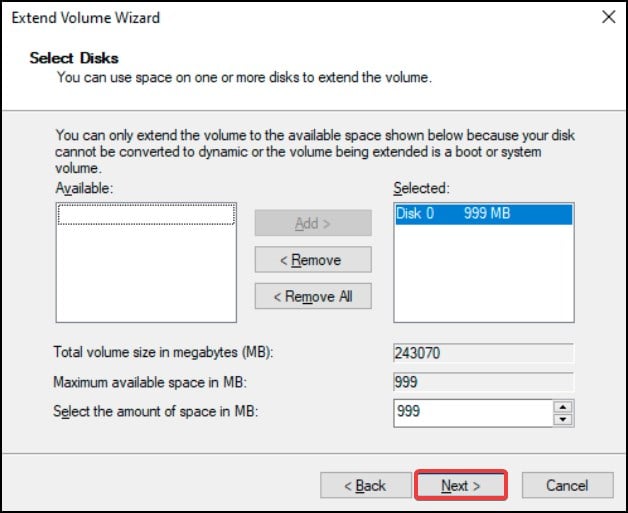
Task: Close the Extend Volume Wizard window
Action: [x=608, y=17]
